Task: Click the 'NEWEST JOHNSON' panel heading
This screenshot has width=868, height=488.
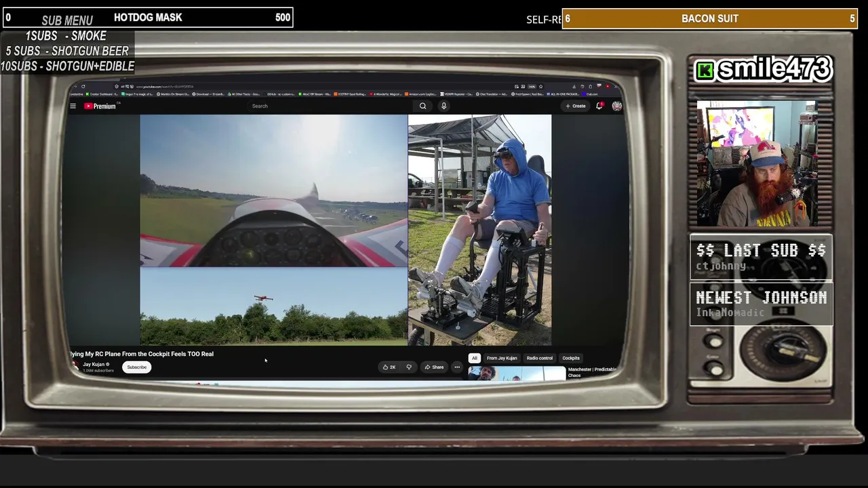Action: [x=762, y=298]
